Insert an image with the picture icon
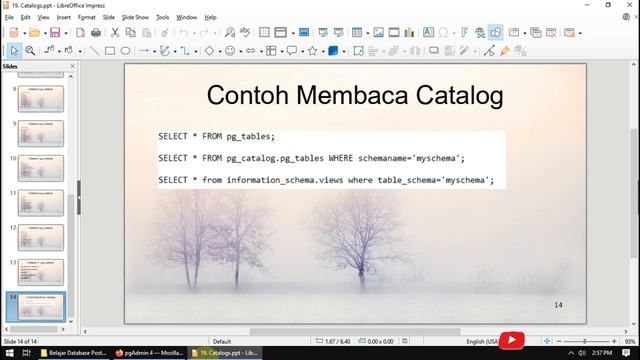640x360 pixels. pyautogui.click(x=378, y=33)
